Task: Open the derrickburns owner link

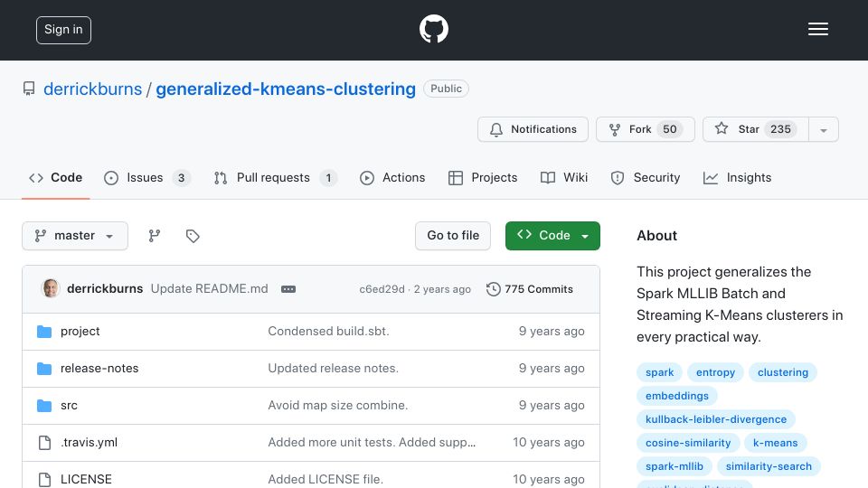Action: 92,89
